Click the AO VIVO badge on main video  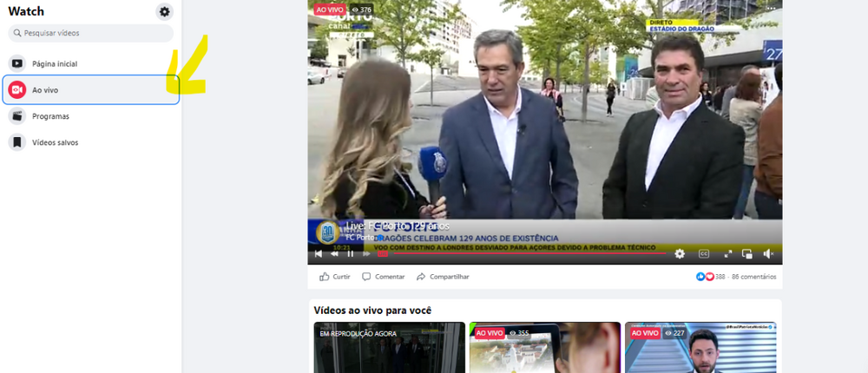pos(329,10)
